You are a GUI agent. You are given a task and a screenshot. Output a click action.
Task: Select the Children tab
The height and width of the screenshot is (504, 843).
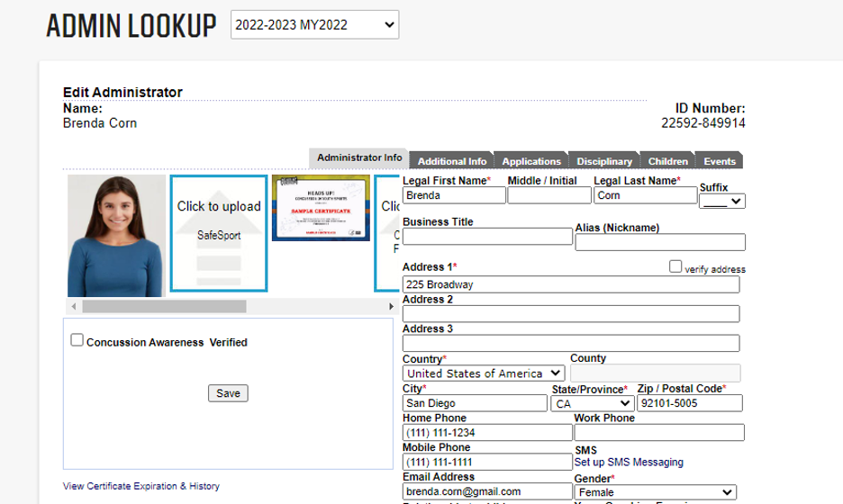[x=668, y=161]
